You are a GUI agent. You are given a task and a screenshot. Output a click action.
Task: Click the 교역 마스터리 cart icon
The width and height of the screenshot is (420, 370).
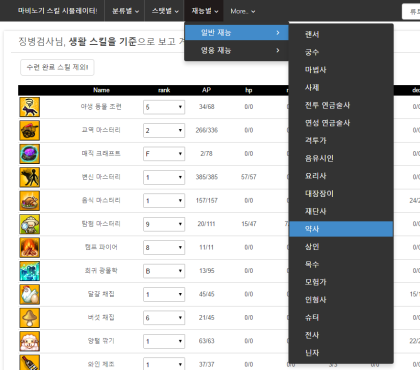tap(30, 130)
